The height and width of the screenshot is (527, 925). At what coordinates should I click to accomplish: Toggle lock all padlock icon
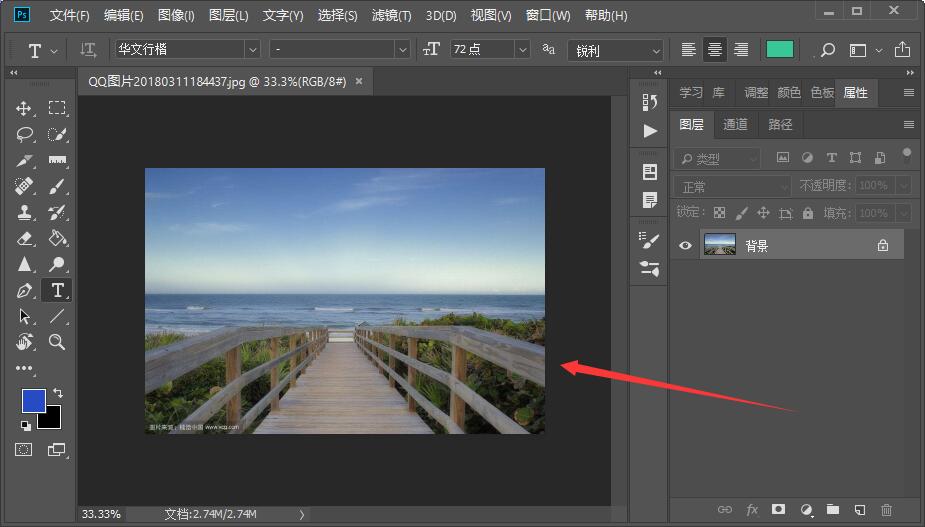[808, 213]
